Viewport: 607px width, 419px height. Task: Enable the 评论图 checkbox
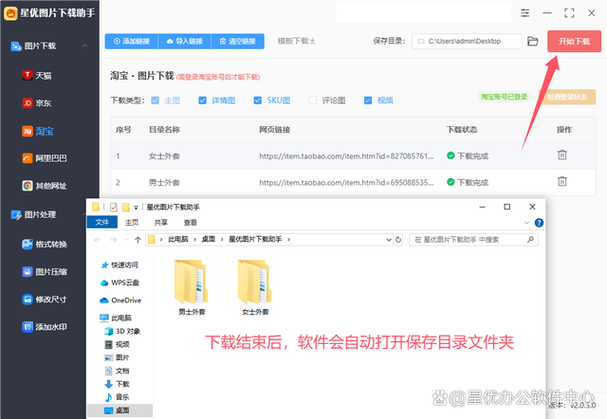click(313, 100)
